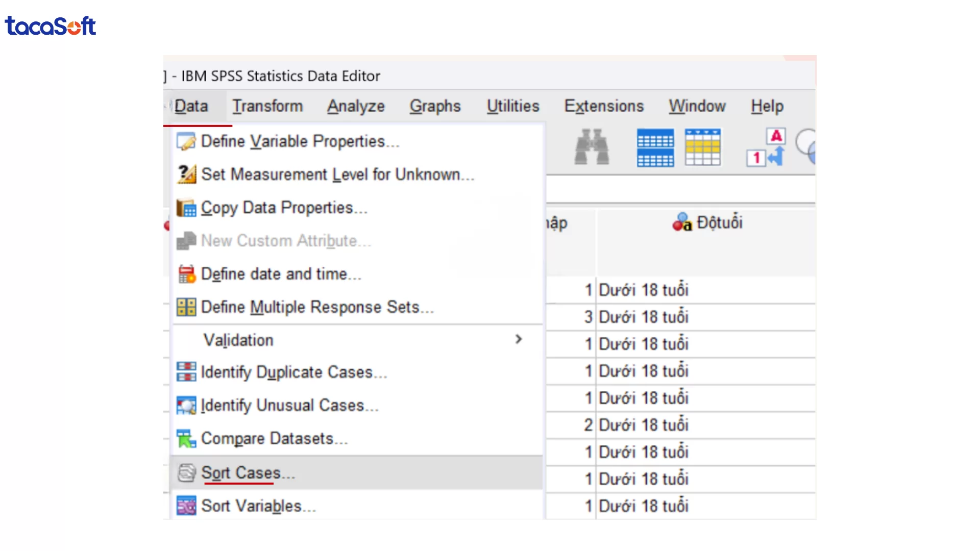Click the tacaSoft logo
This screenshot has width=980, height=551.
50,26
